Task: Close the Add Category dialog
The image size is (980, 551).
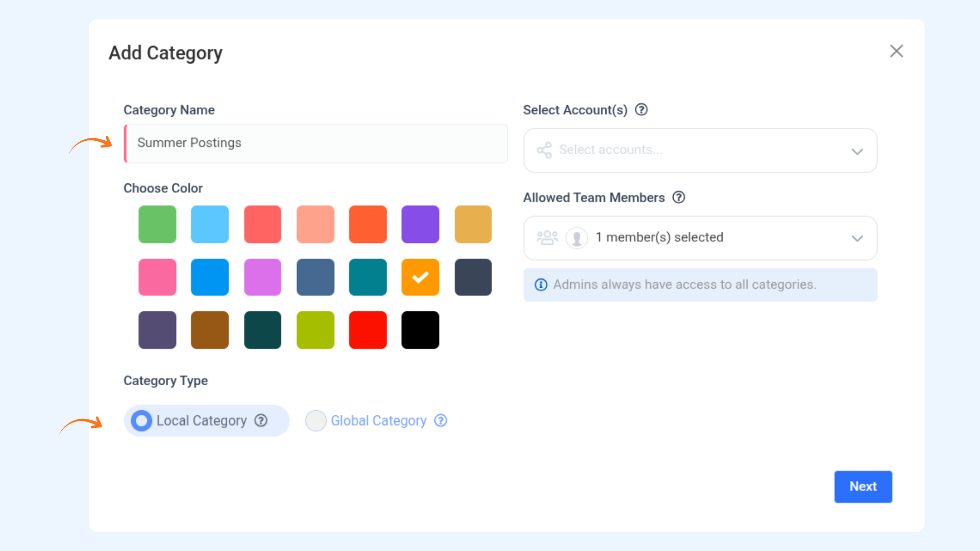Action: [896, 51]
